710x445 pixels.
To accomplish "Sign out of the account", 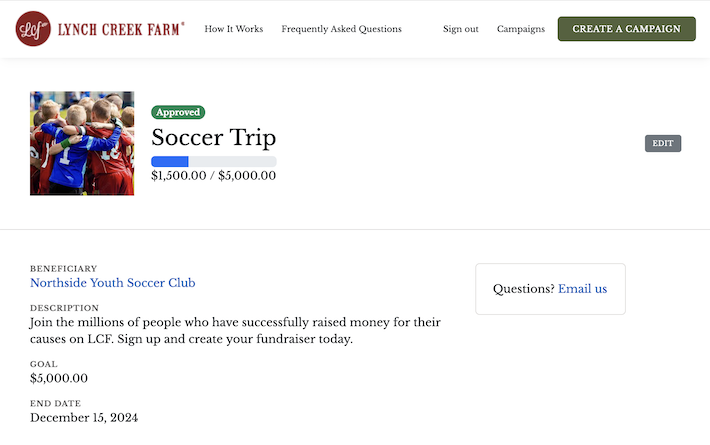I will coord(460,29).
